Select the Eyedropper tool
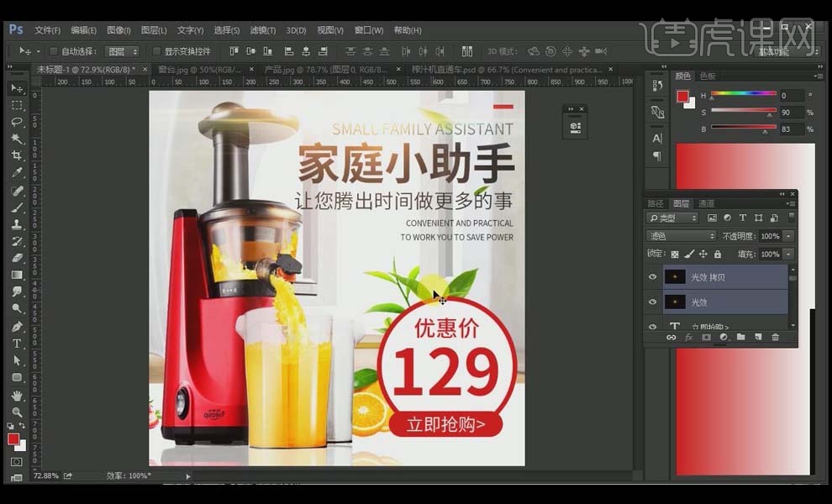The width and height of the screenshot is (832, 504). tap(17, 173)
